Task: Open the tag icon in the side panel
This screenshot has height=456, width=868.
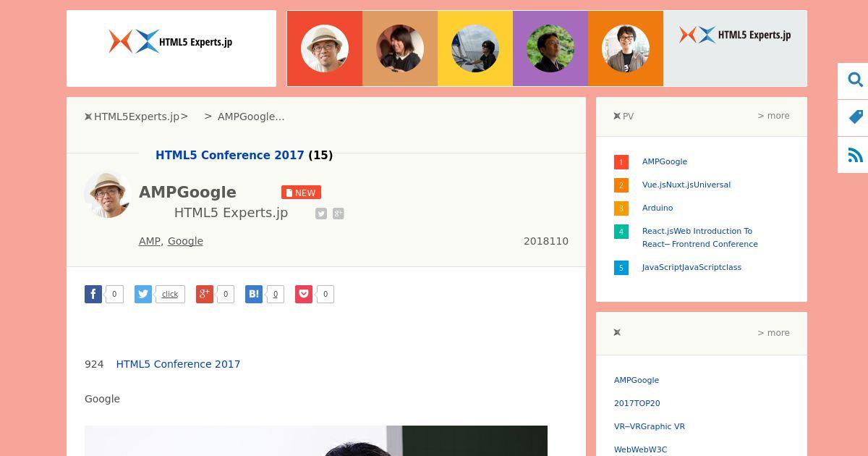Action: coord(855,117)
